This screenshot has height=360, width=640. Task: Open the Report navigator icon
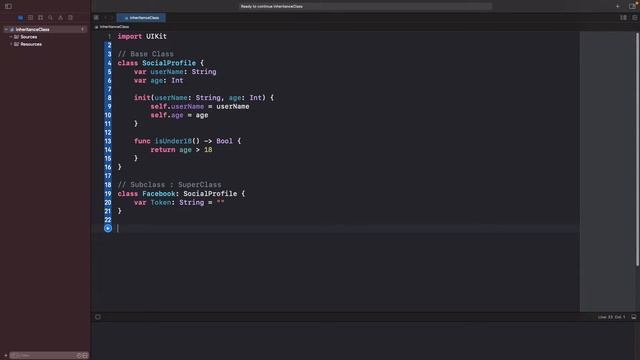[x=70, y=18]
